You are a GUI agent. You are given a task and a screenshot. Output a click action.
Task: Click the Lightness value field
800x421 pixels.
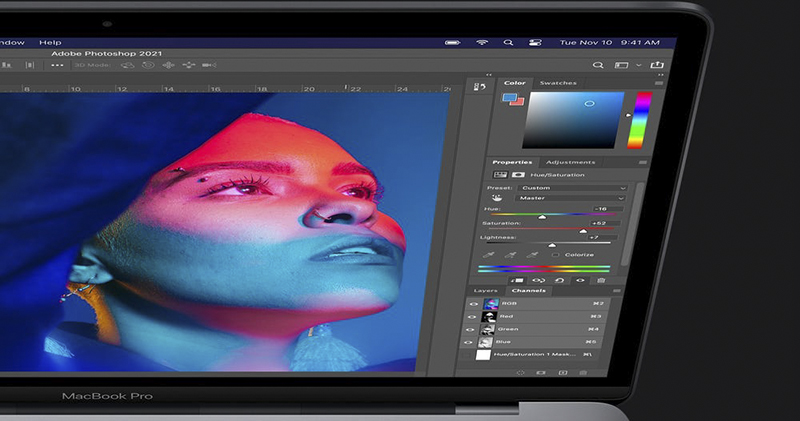click(x=602, y=238)
